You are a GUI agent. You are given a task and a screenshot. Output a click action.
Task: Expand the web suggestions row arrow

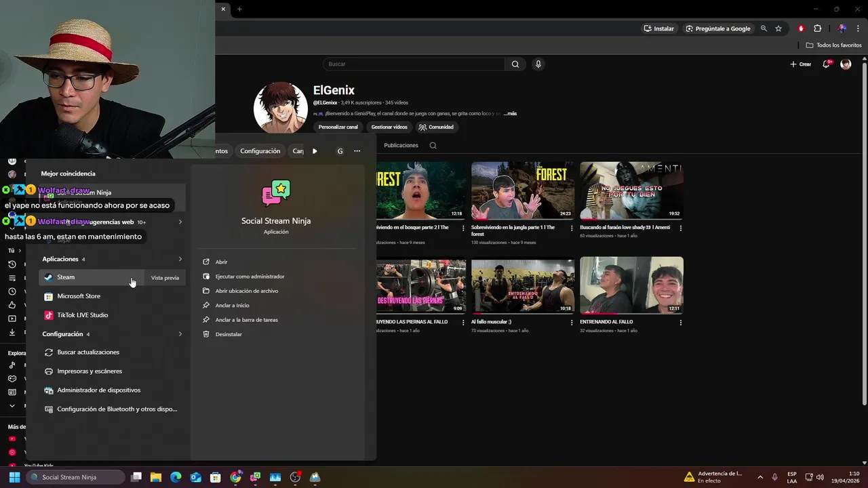180,222
